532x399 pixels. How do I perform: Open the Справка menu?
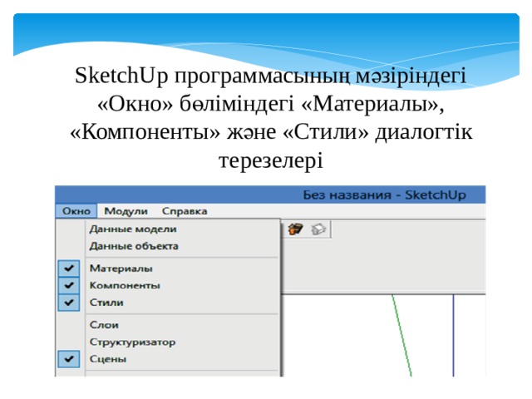click(185, 211)
